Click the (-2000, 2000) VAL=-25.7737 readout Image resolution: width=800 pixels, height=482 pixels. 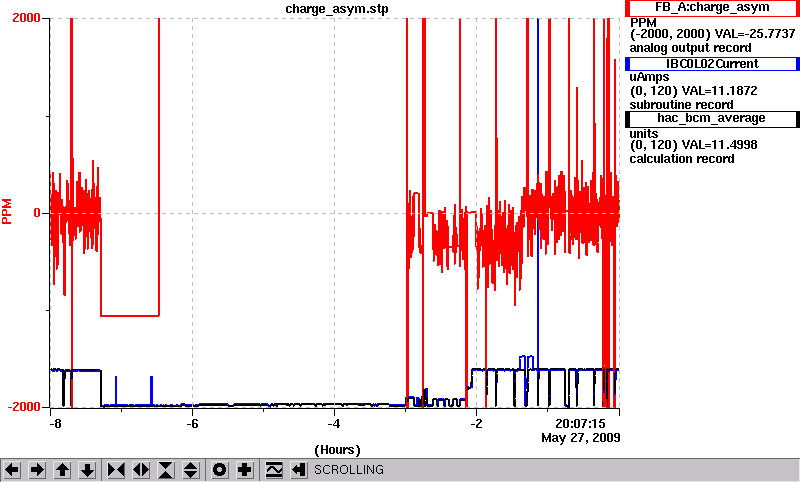point(712,34)
